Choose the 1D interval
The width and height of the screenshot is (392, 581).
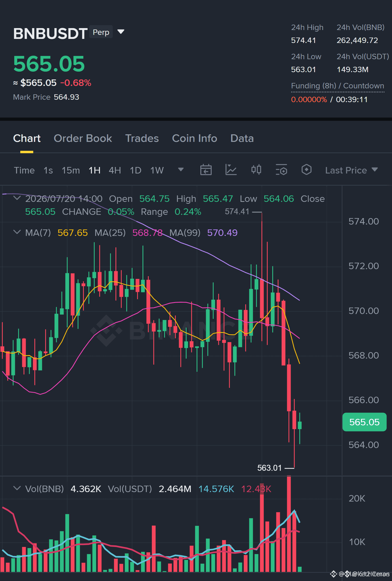click(135, 170)
